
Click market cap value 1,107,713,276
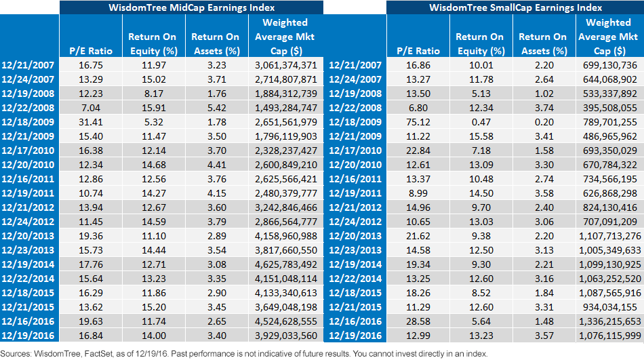(610, 236)
